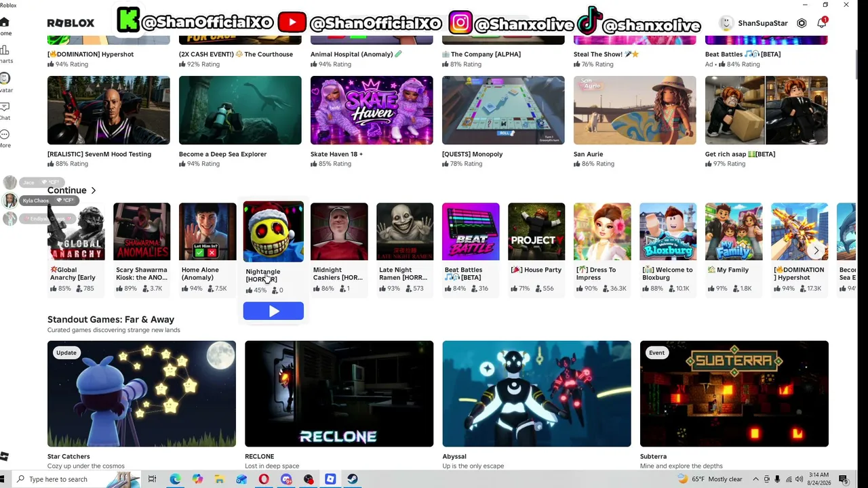Viewport: 868px width, 488px height.
Task: Open the Opera browser on the taskbar
Action: 264,479
